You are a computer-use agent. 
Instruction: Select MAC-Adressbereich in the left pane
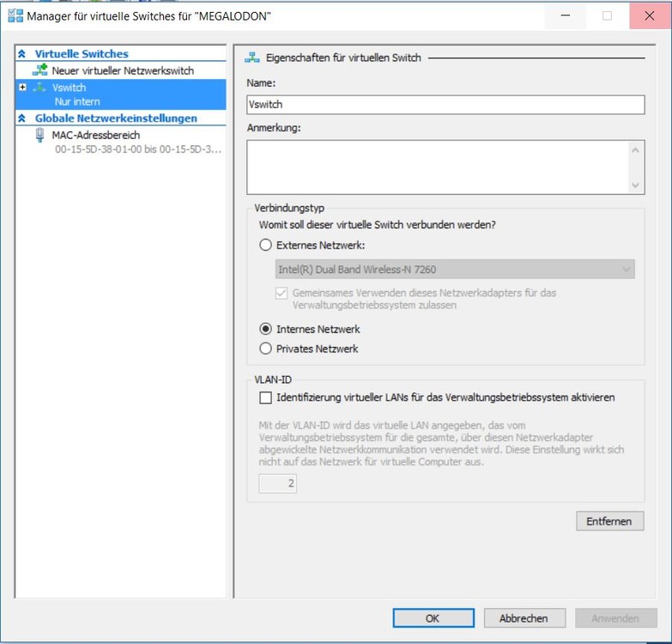[95, 136]
